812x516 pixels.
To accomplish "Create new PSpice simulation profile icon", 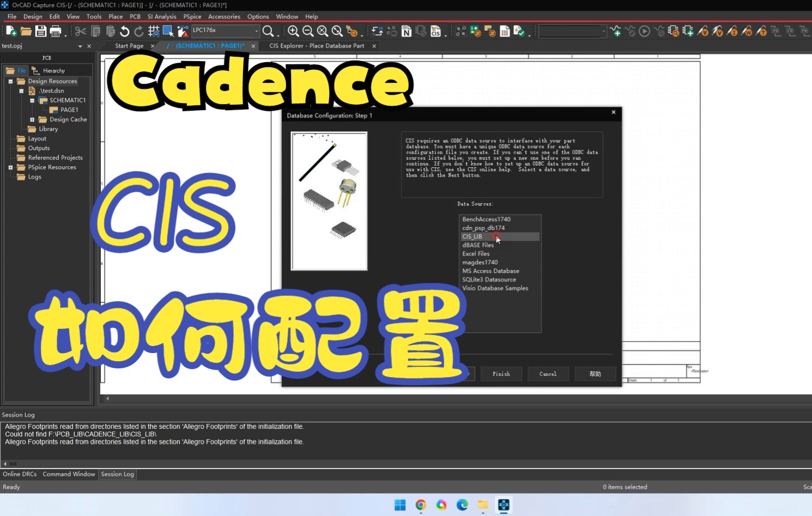I will point(616,32).
